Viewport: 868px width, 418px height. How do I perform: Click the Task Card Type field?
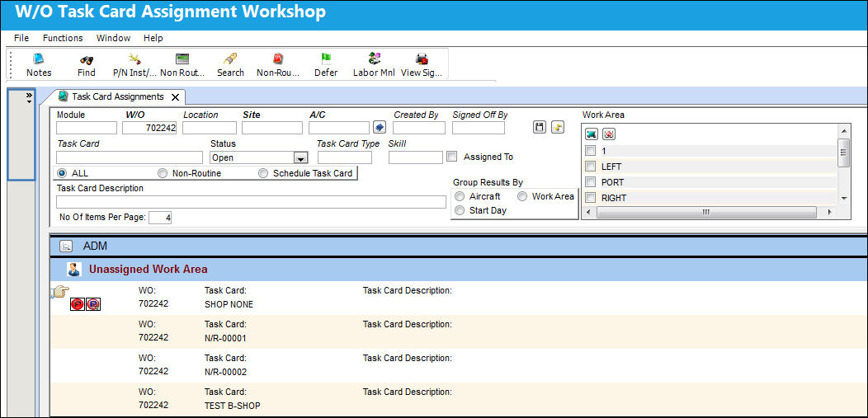pyautogui.click(x=344, y=157)
